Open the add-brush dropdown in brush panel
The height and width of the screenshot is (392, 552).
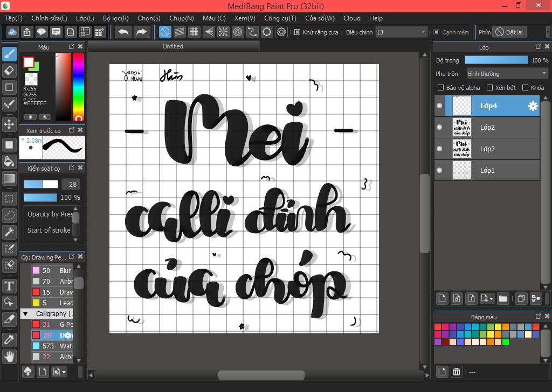pos(59,372)
